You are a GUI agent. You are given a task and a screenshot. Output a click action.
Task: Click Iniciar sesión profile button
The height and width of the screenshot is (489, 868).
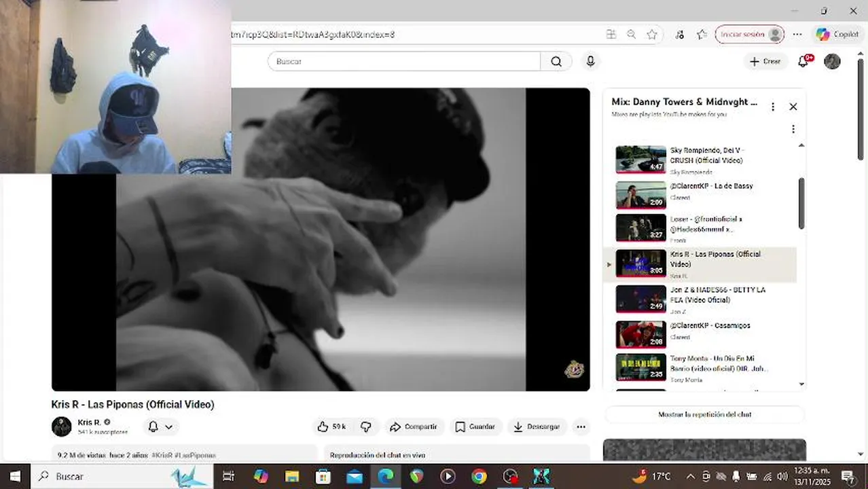point(750,35)
